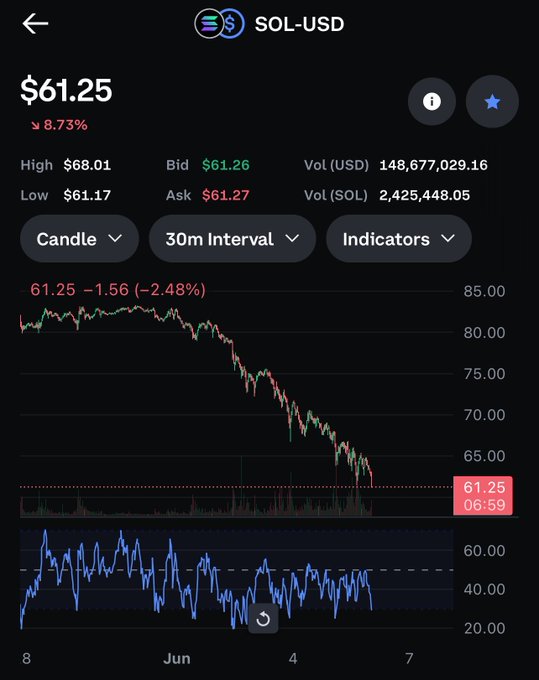Image resolution: width=539 pixels, height=680 pixels.
Task: Click the Low value $61.17
Action: click(x=87, y=195)
